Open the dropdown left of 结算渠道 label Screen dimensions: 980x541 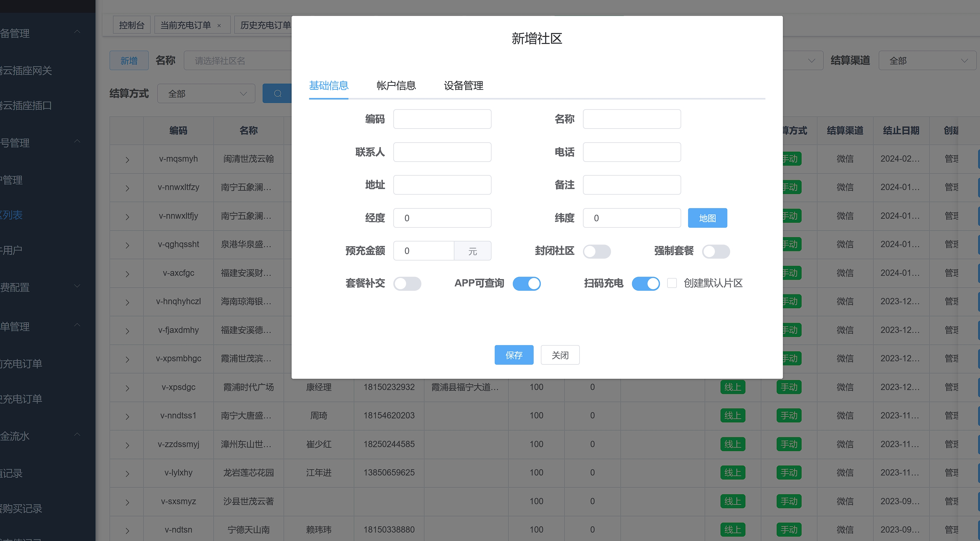[803, 61]
